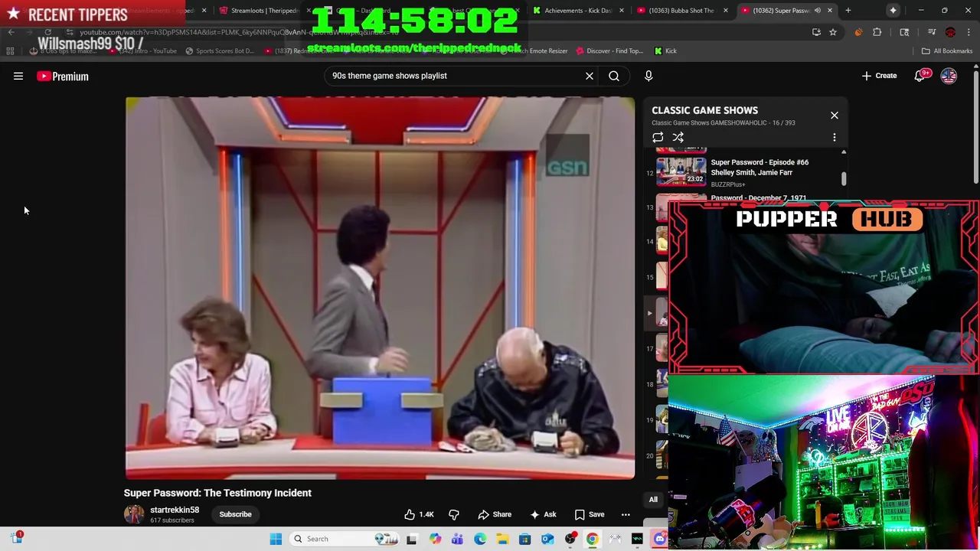The height and width of the screenshot is (551, 980).
Task: Open Chrome extensions puzzle icon
Action: (x=877, y=32)
